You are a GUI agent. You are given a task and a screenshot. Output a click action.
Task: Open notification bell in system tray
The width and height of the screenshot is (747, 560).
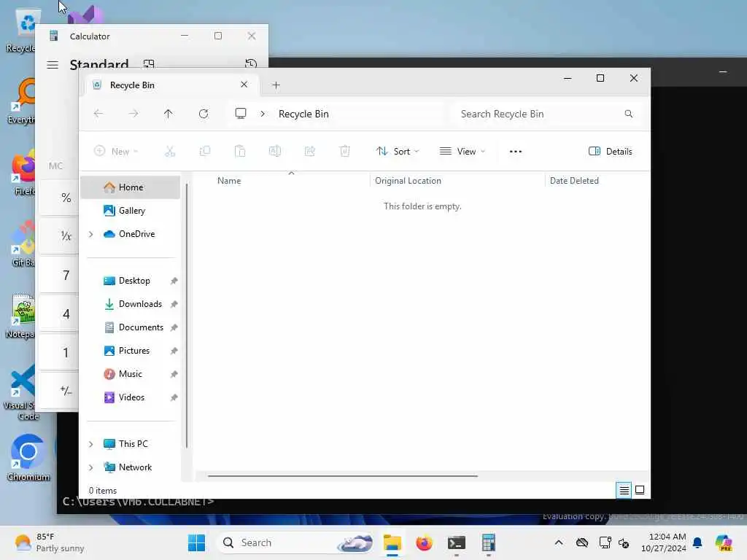[697, 542]
